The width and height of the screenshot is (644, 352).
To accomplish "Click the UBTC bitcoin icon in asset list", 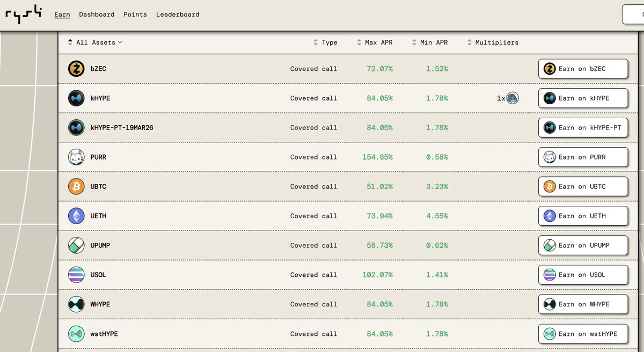I will pyautogui.click(x=77, y=186).
